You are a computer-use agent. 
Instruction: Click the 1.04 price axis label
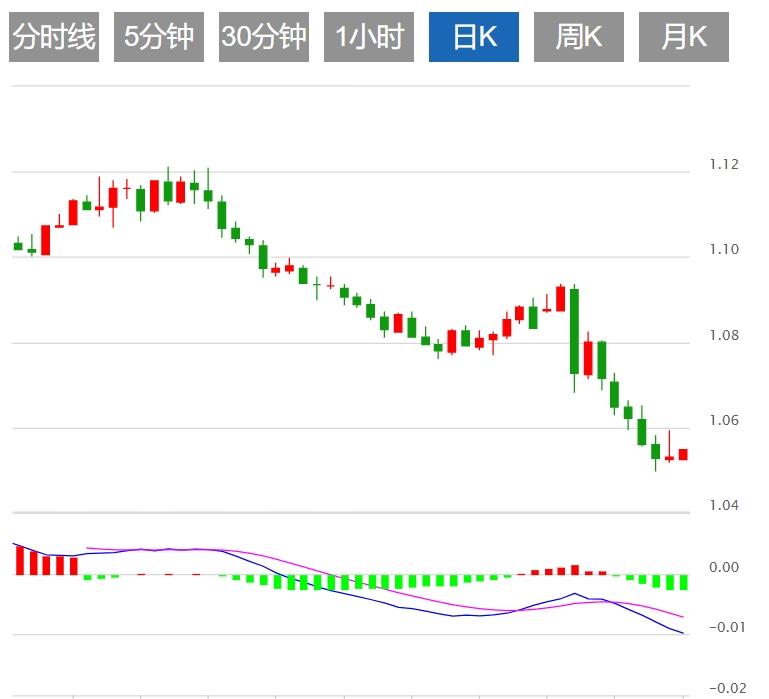click(723, 506)
